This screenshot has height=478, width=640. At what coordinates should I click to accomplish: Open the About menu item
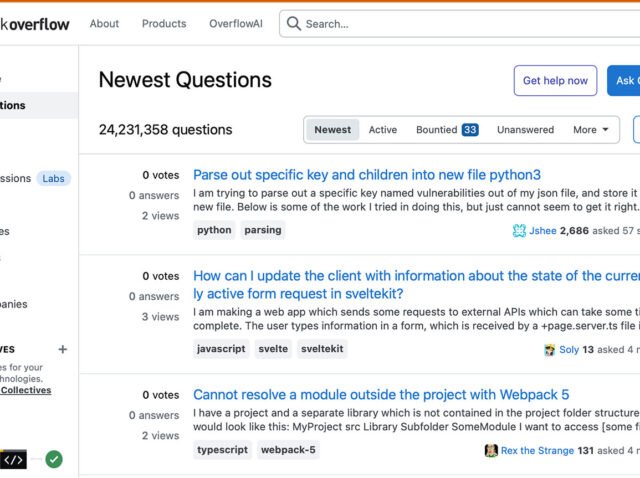[104, 24]
